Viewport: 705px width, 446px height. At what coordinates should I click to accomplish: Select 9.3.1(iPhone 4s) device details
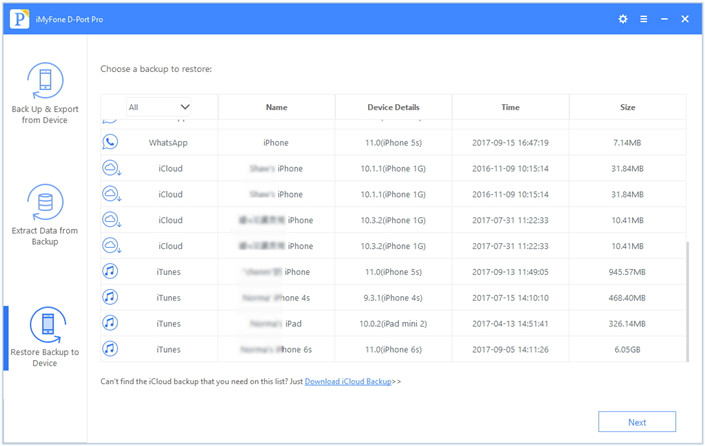click(x=393, y=298)
